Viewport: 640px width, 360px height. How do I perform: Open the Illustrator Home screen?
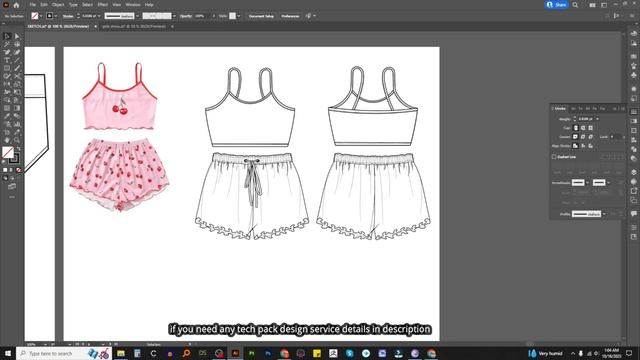[16, 5]
